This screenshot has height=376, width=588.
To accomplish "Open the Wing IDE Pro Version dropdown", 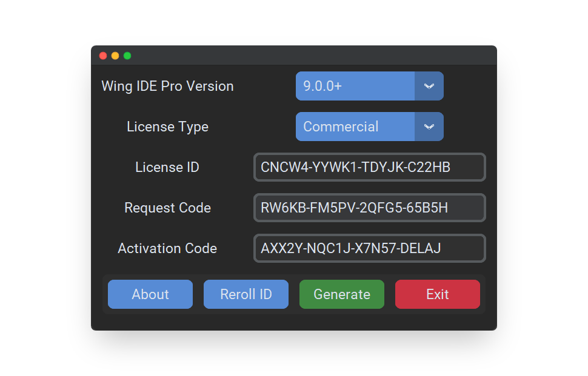I will [369, 86].
